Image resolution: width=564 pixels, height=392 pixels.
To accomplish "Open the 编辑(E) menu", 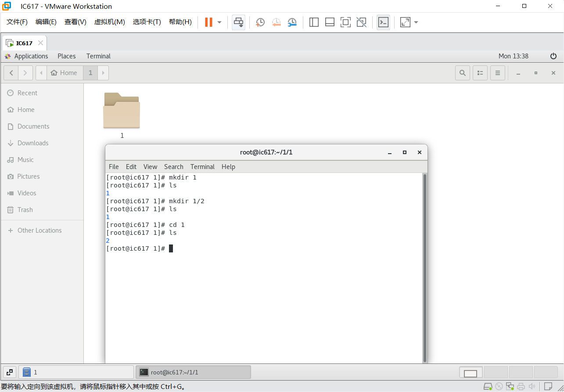I will [46, 22].
